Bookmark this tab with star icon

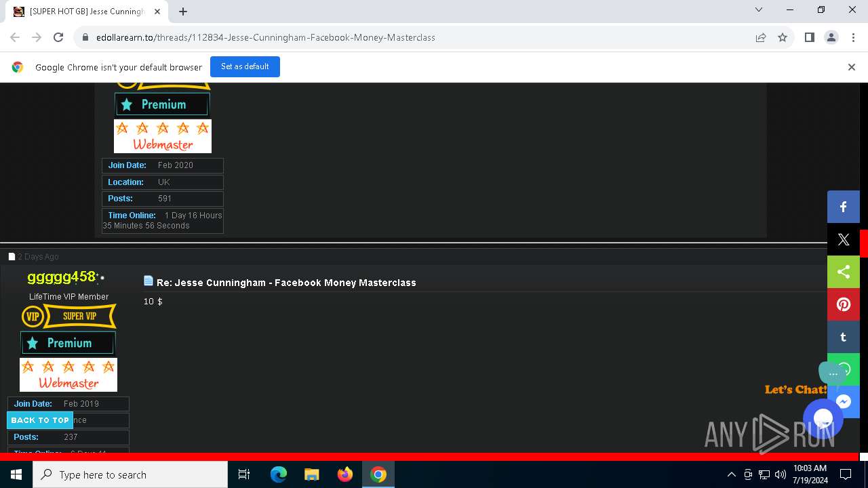tap(783, 37)
